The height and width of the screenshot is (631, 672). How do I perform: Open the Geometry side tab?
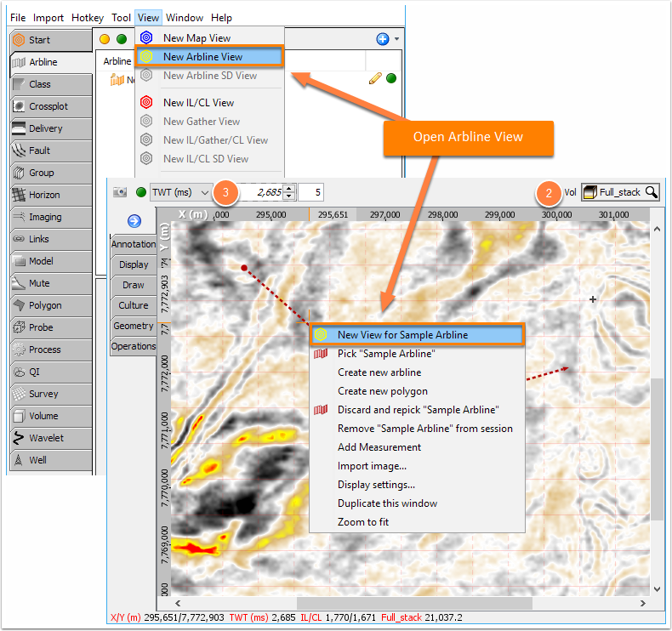pyautogui.click(x=134, y=326)
